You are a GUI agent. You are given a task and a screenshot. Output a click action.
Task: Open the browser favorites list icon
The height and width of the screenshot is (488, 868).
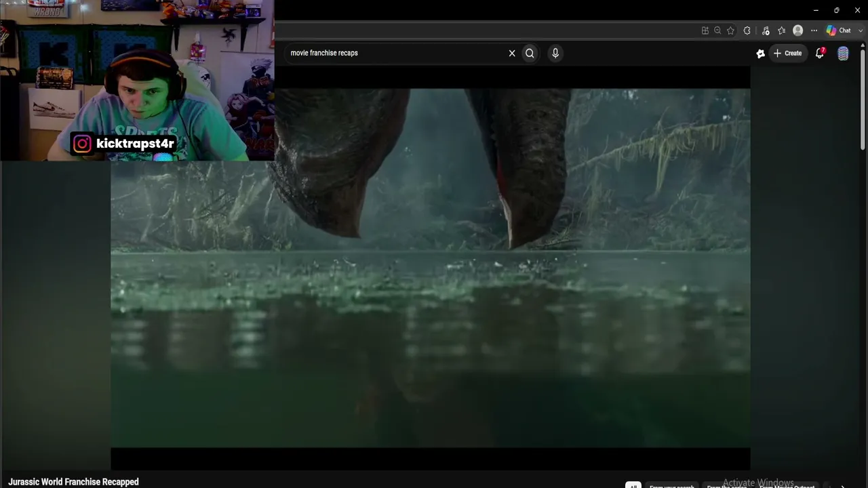tap(781, 30)
